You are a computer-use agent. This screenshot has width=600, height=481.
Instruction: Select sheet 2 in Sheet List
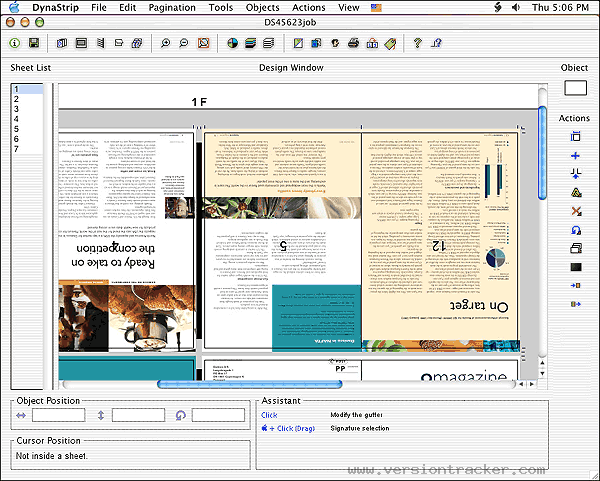pyautogui.click(x=28, y=99)
